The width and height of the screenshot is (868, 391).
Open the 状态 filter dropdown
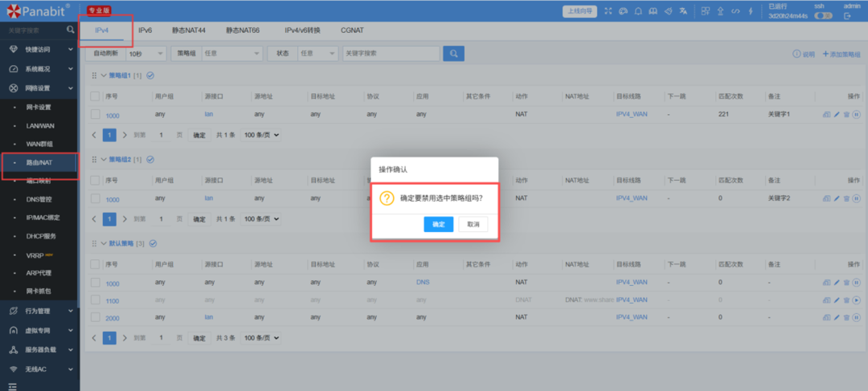317,54
